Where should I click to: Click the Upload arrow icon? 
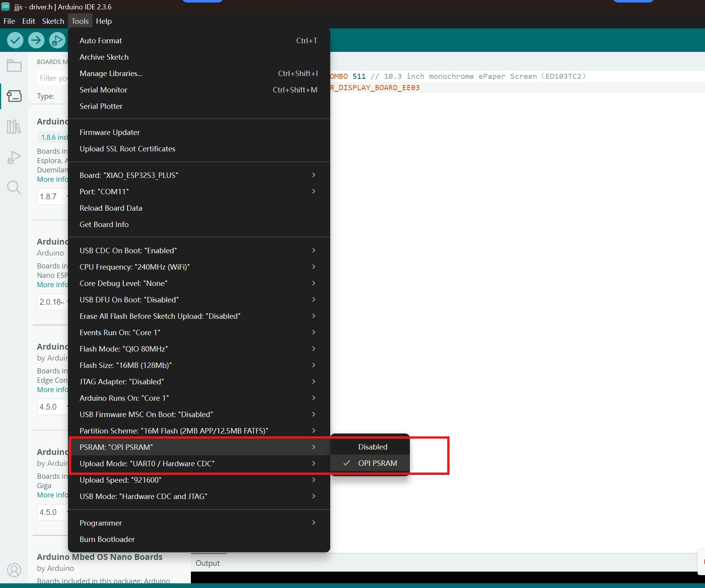pos(36,40)
